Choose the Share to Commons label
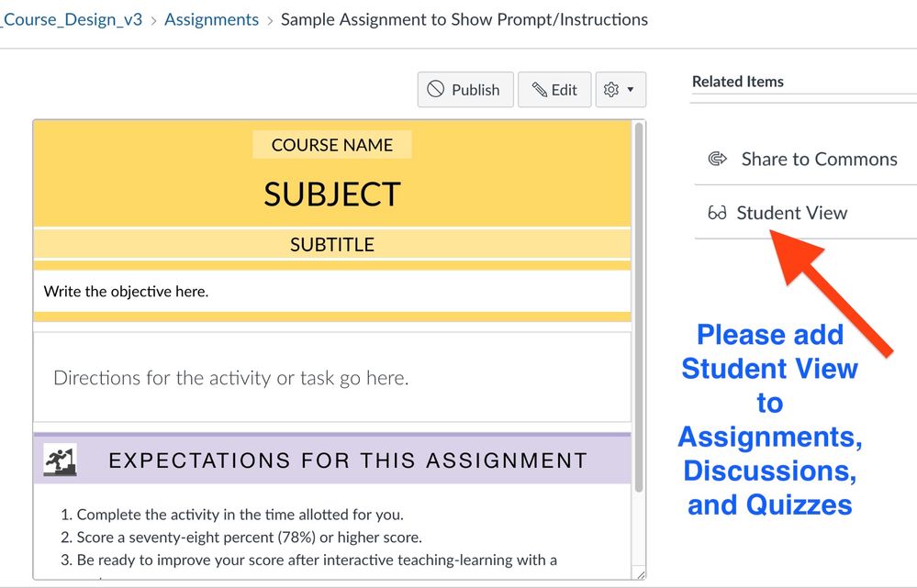 coord(819,159)
